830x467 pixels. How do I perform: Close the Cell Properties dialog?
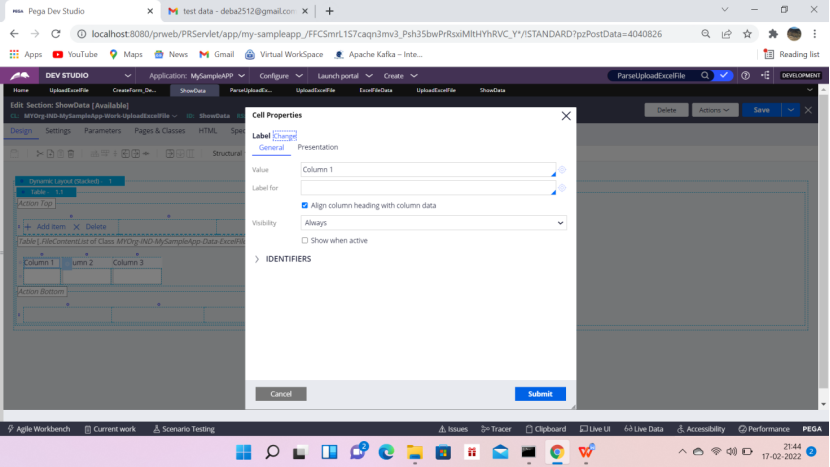(x=566, y=116)
